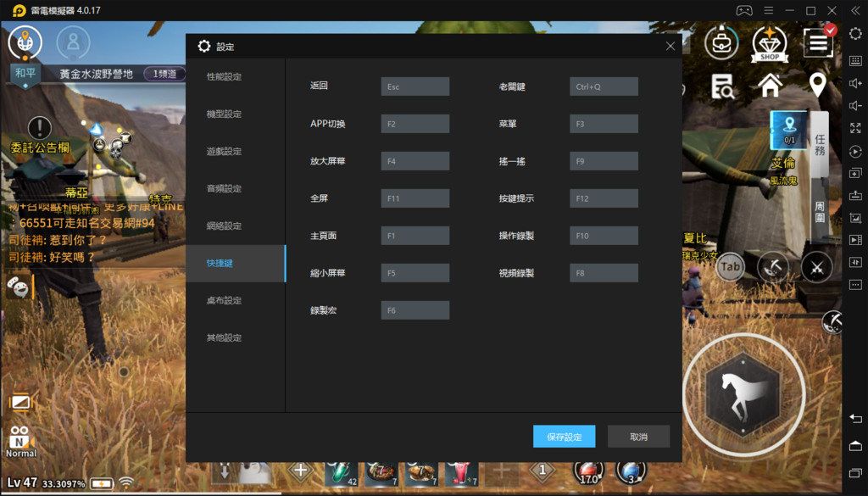Click the Android home icon in sidebar
Viewport: 868px width, 496px height.
pos(855,446)
